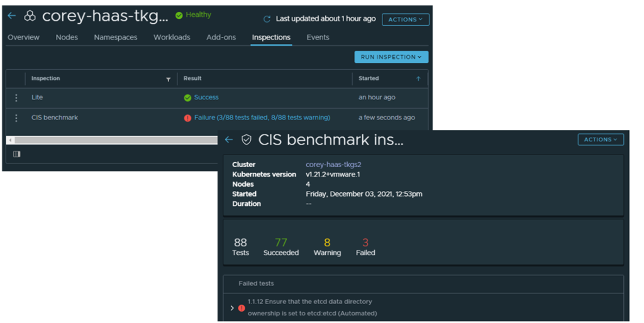Click the left arrow on horizontal scrollbar
The height and width of the screenshot is (323, 644).
point(10,140)
